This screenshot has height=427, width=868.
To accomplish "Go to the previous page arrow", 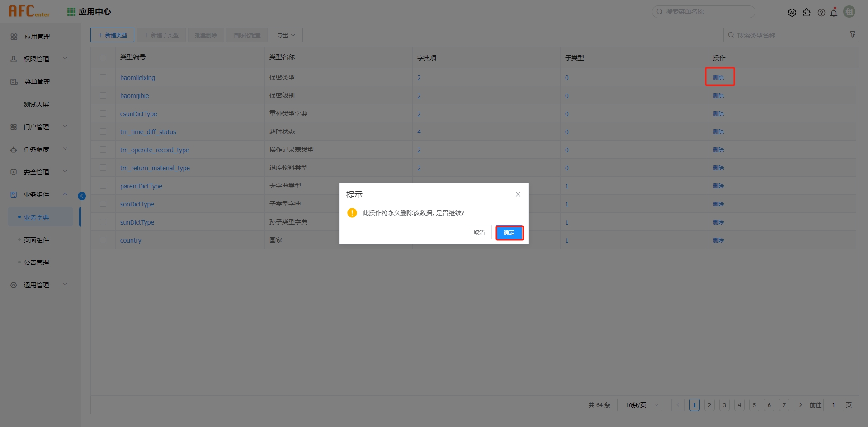I will pos(678,405).
